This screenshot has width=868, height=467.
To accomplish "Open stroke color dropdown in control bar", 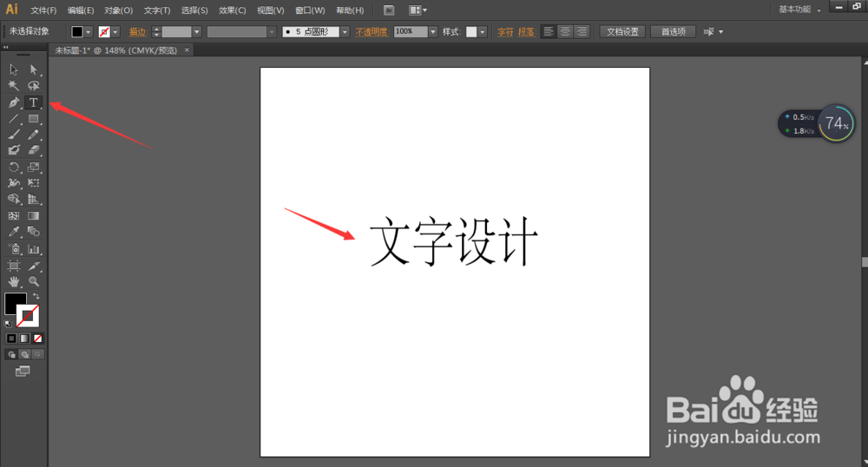I will point(115,32).
